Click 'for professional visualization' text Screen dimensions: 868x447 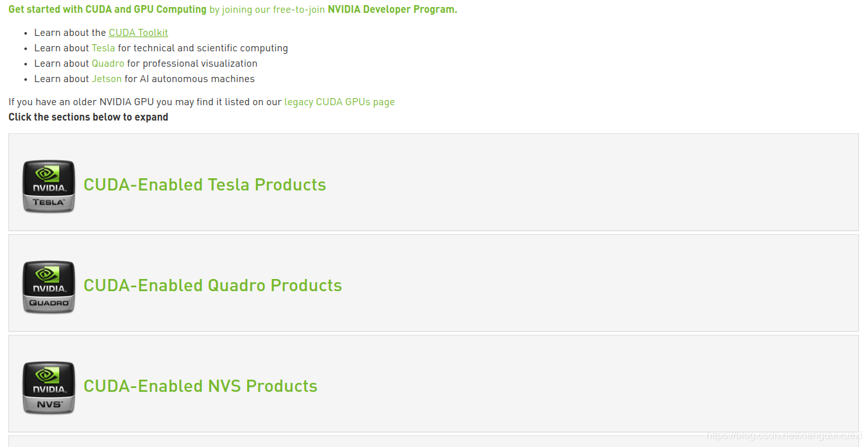pos(192,63)
